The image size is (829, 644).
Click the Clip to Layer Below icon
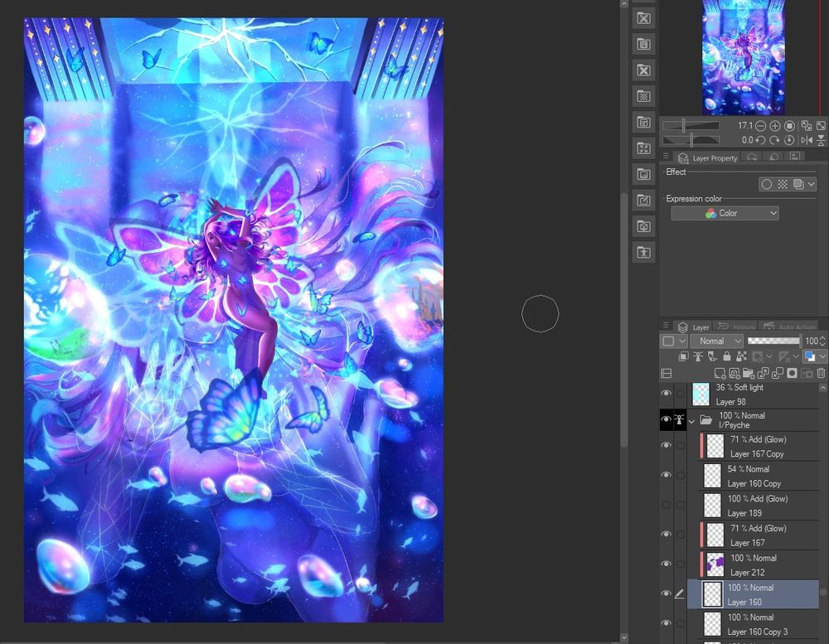[684, 356]
